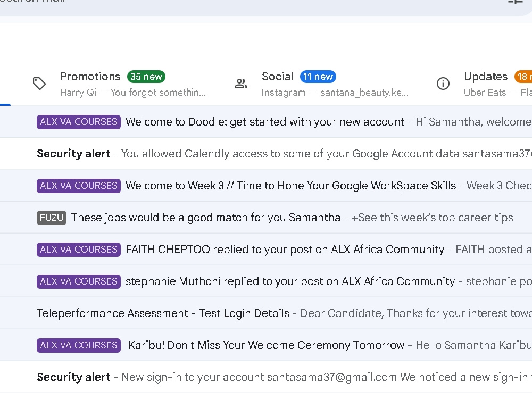Click ALX VA COURSES label on Doodle email
Viewport: 532px width, 399px height.
[79, 122]
